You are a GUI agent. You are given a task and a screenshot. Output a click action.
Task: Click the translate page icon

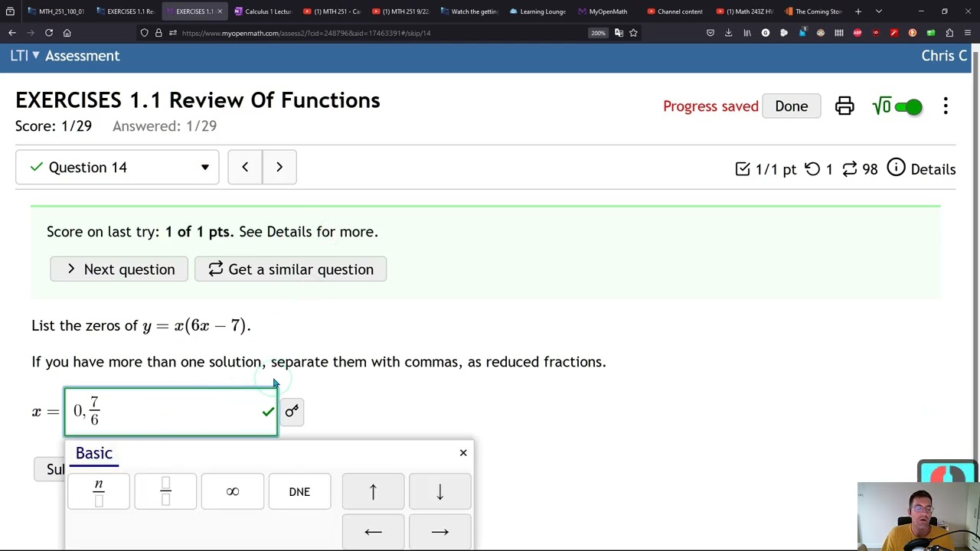[x=619, y=33]
